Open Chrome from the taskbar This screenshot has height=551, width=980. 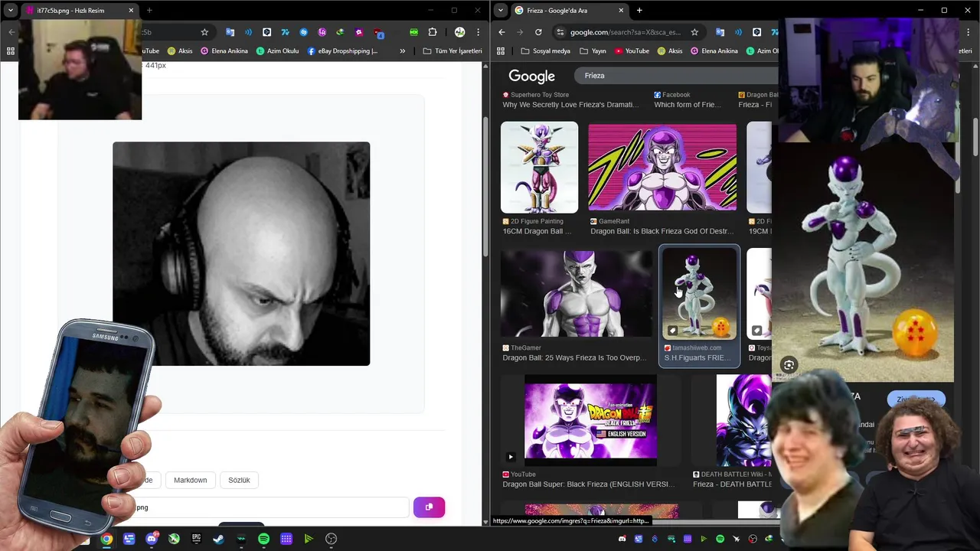point(106,539)
